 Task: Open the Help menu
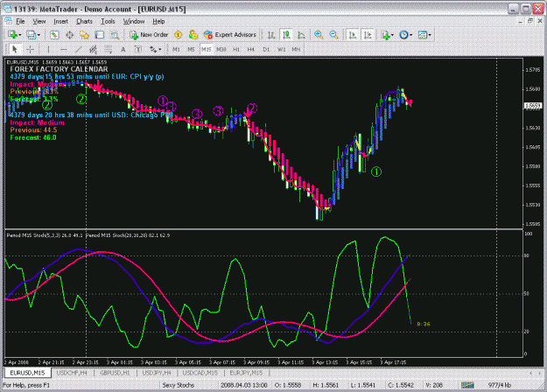point(158,22)
